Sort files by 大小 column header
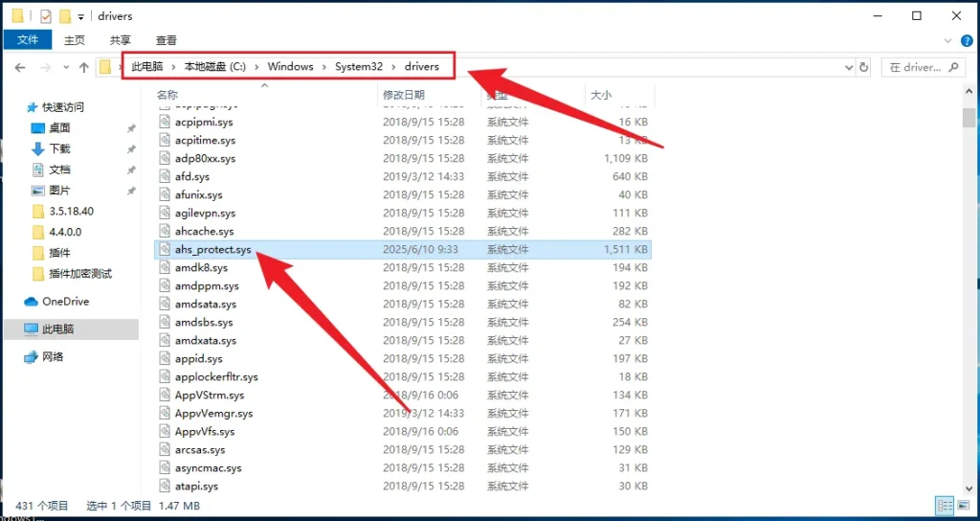980x521 pixels. point(601,95)
